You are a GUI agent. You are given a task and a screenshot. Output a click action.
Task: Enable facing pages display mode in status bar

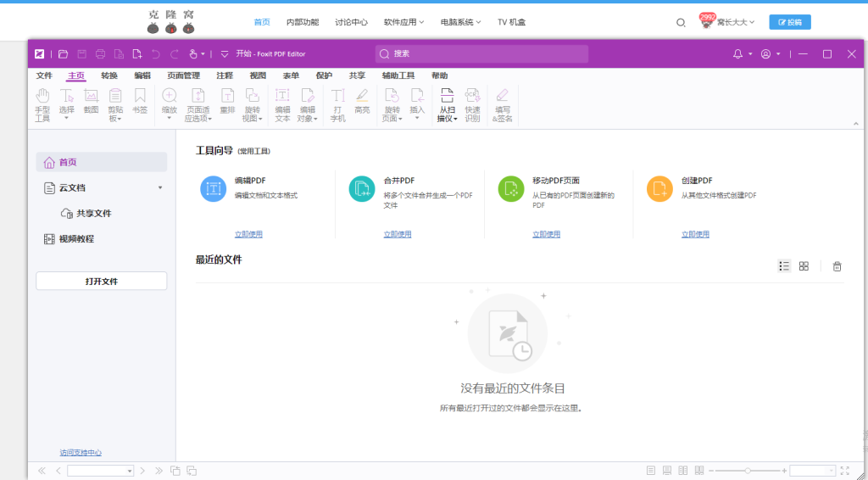[x=683, y=471]
